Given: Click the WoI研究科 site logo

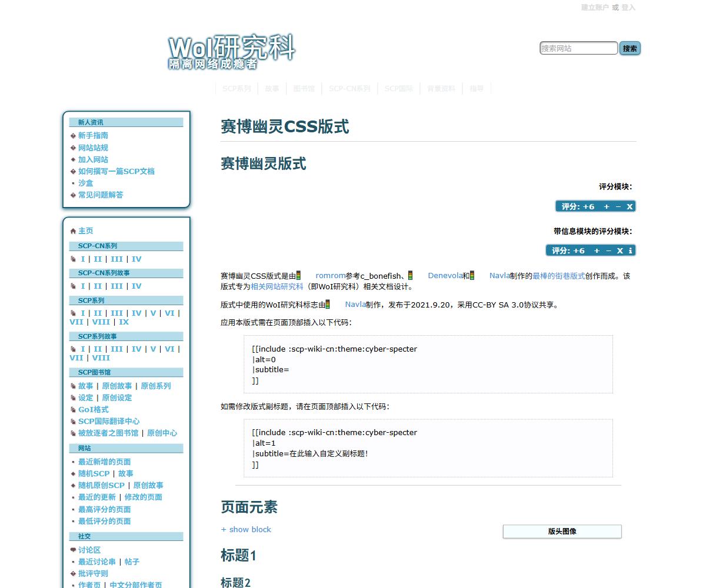Looking at the screenshot, I should click(231, 52).
